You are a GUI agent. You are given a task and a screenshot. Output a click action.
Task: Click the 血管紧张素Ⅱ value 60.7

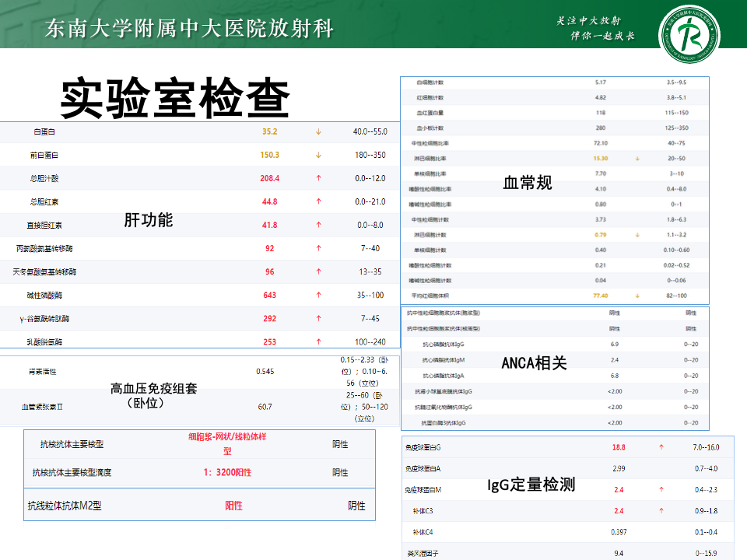[265, 407]
